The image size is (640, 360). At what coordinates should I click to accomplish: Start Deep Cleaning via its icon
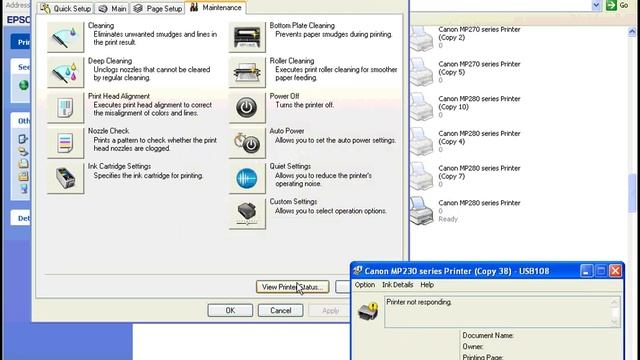click(x=65, y=73)
